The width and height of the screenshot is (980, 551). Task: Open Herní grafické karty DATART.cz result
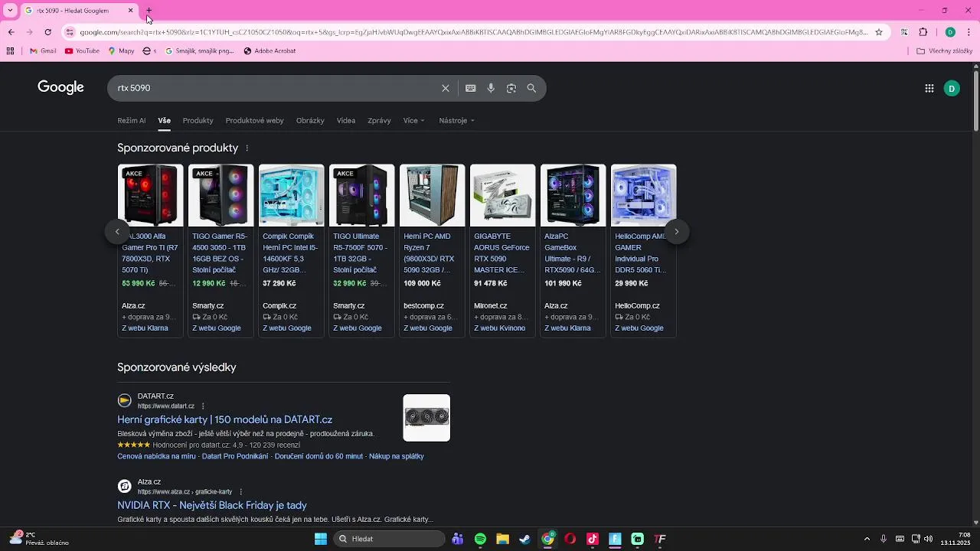pos(224,419)
